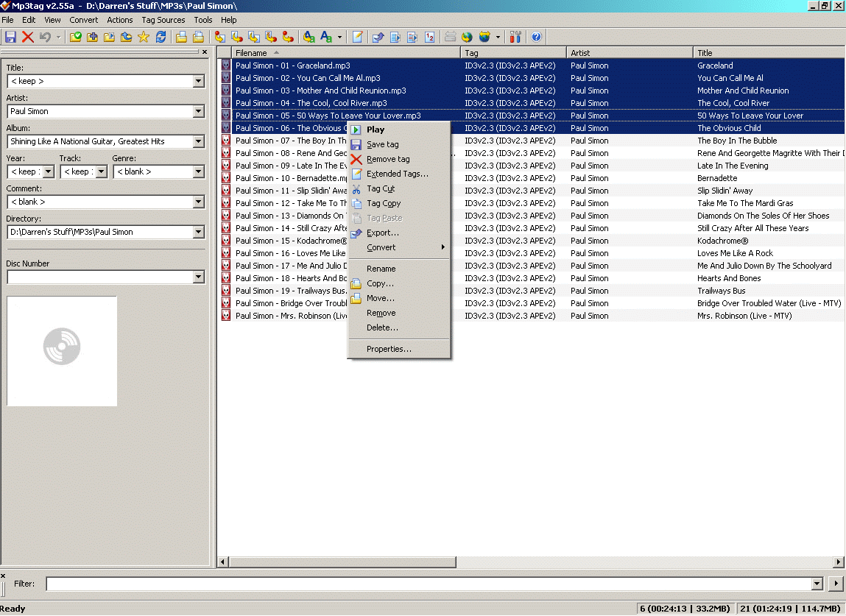846x616 pixels.
Task: Open the Year dropdown arrow
Action: [49, 172]
